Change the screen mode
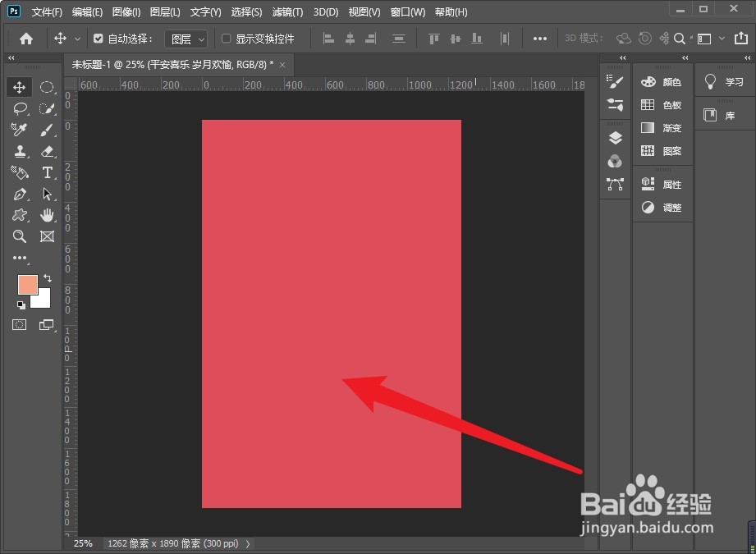Viewport: 756px width, 554px height. point(46,324)
